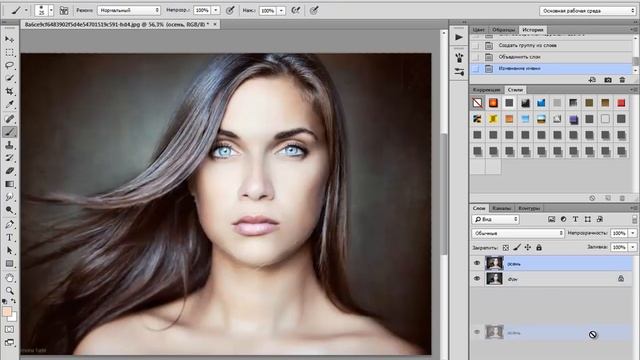Apply the red style swatch in the first row
The width and height of the screenshot is (640, 360).
click(x=621, y=103)
